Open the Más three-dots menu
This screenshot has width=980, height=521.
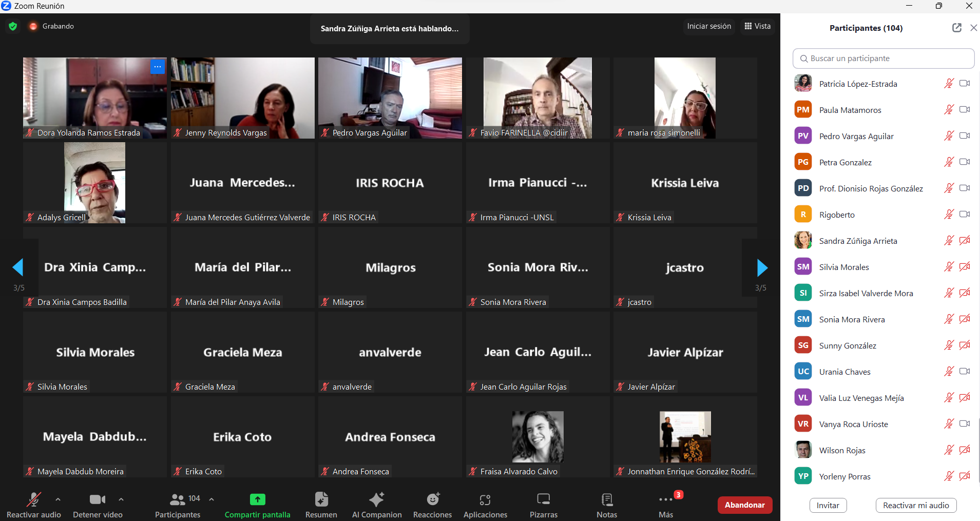[x=666, y=499]
